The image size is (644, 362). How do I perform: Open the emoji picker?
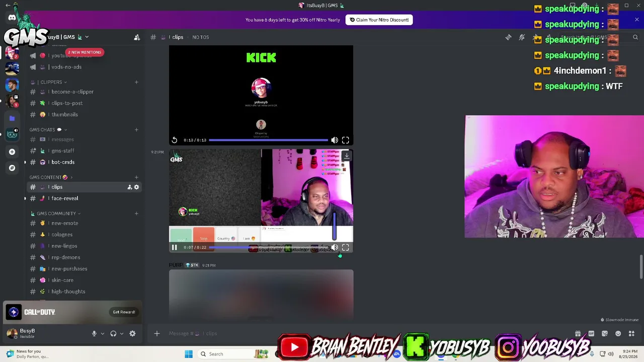click(x=618, y=333)
